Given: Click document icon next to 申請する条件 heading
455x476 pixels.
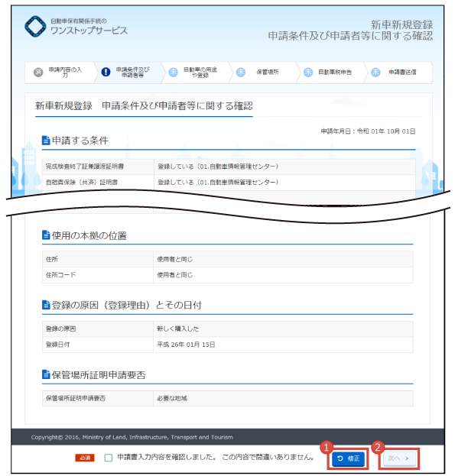Looking at the screenshot, I should pos(46,141).
